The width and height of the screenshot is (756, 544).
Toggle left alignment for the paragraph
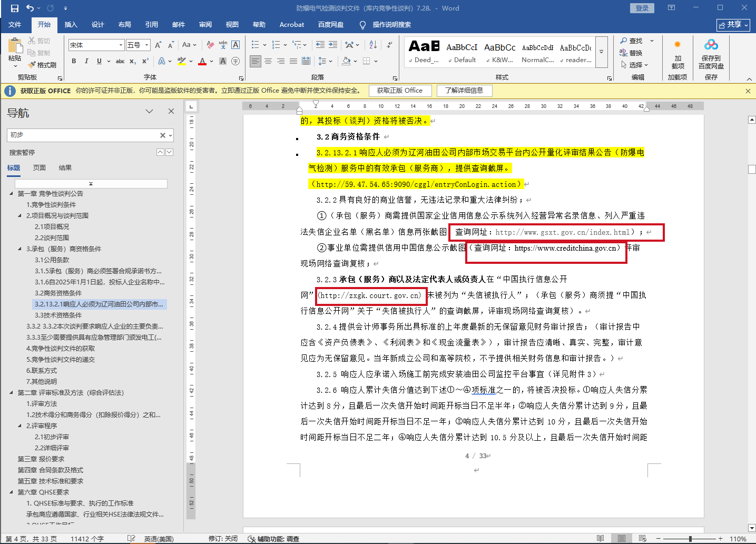(x=256, y=61)
